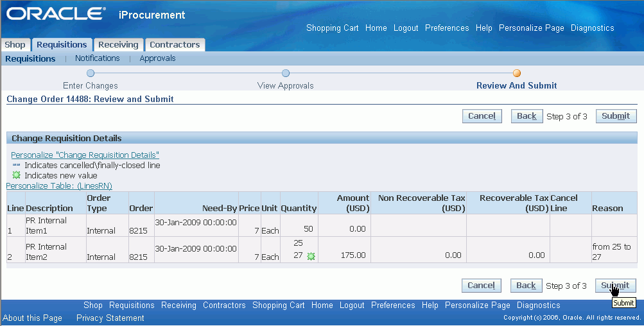This screenshot has height=326, width=644.
Task: Click footer Receiving link
Action: [x=178, y=305]
